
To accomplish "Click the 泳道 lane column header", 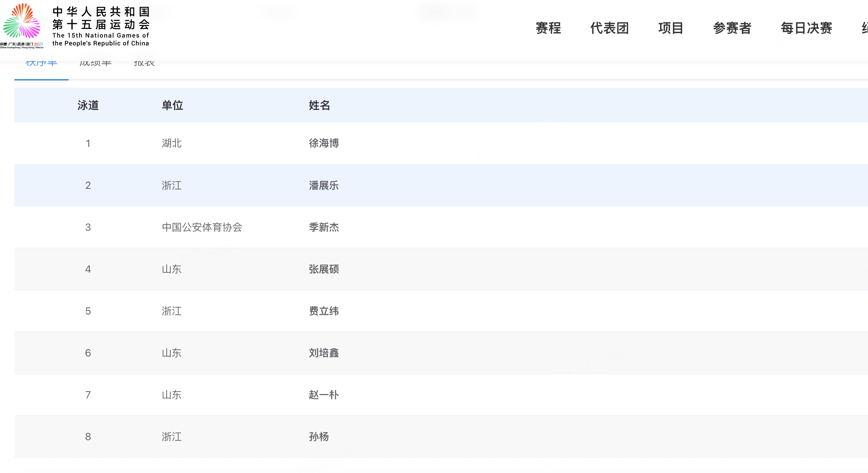I will point(88,105).
